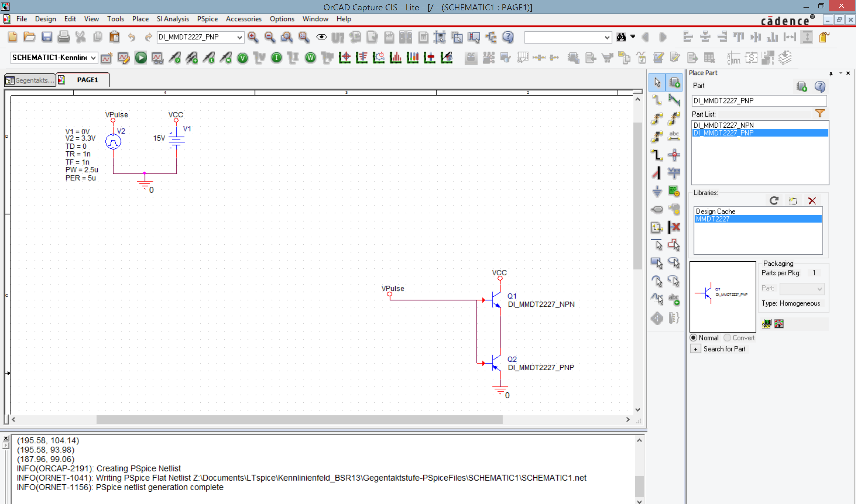856x504 pixels.
Task: Click the binoculars search icon
Action: (621, 37)
